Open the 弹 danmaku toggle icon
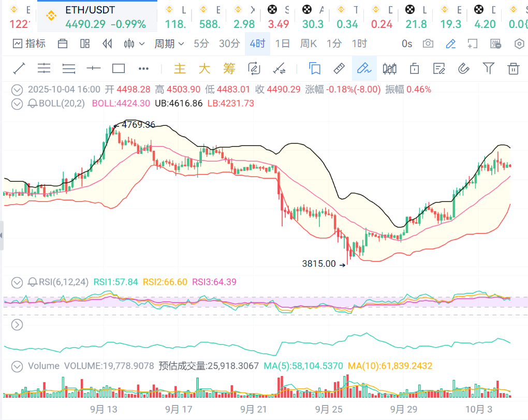 (x=496, y=44)
